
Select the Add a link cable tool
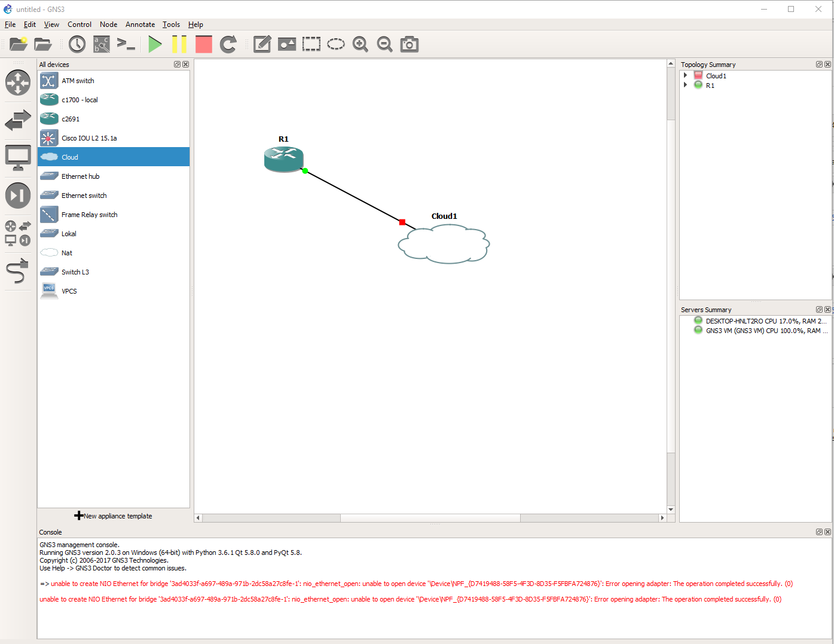coord(18,271)
